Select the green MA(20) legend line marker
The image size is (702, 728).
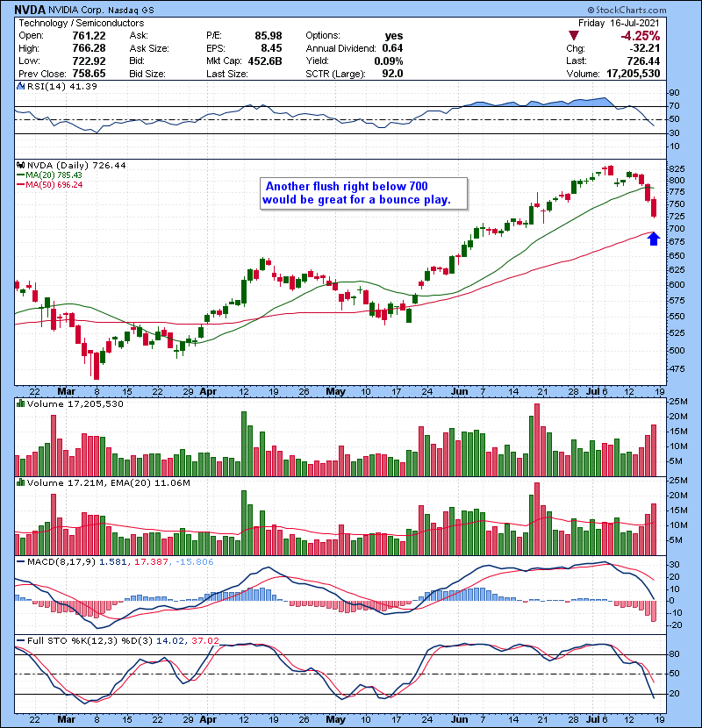(20, 175)
